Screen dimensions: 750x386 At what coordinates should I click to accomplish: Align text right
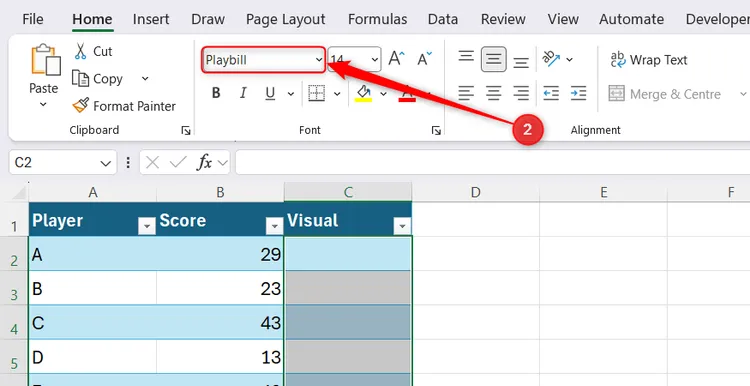point(521,93)
